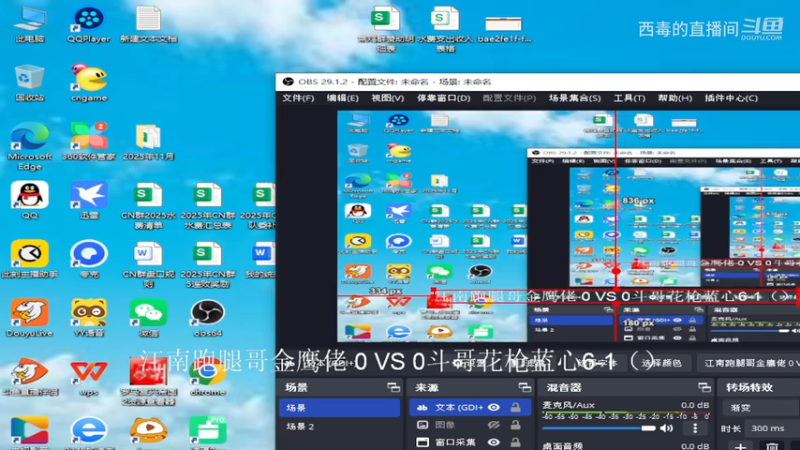Select the 窗口采集 source row
Image resolution: width=800 pixels, height=450 pixels.
[470, 442]
